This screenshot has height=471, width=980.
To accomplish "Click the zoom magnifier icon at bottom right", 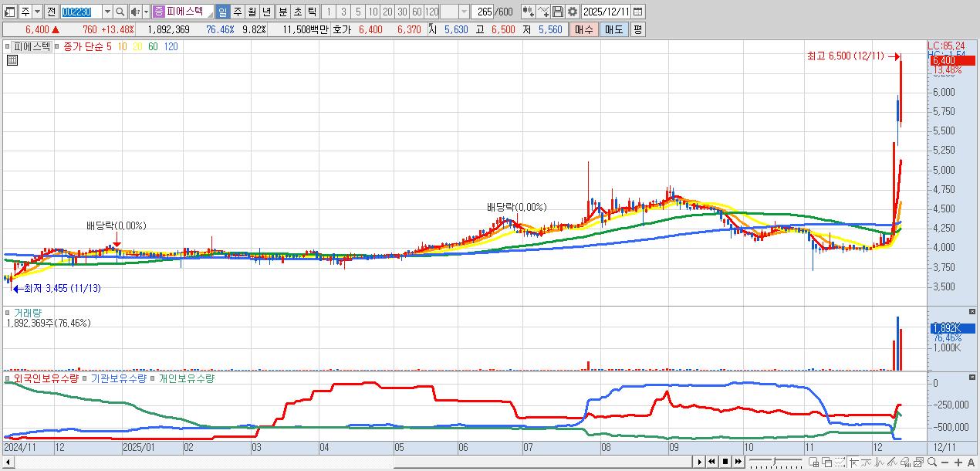I will coord(932,462).
